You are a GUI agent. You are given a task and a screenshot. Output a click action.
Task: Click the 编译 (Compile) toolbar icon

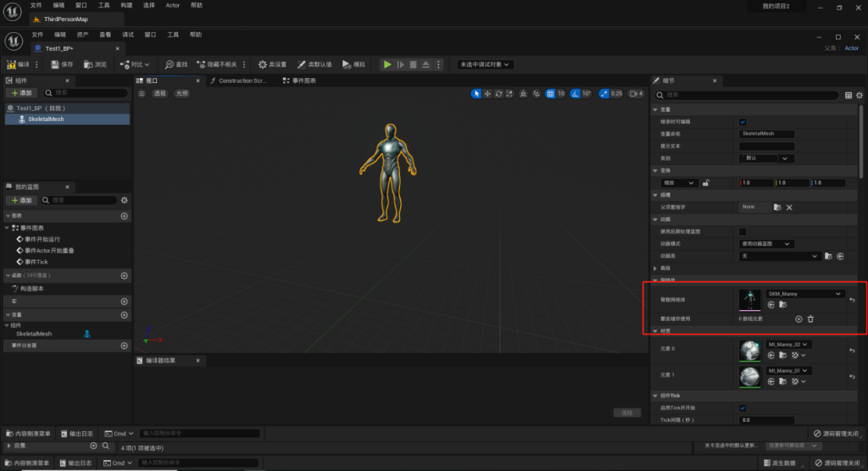coord(12,64)
